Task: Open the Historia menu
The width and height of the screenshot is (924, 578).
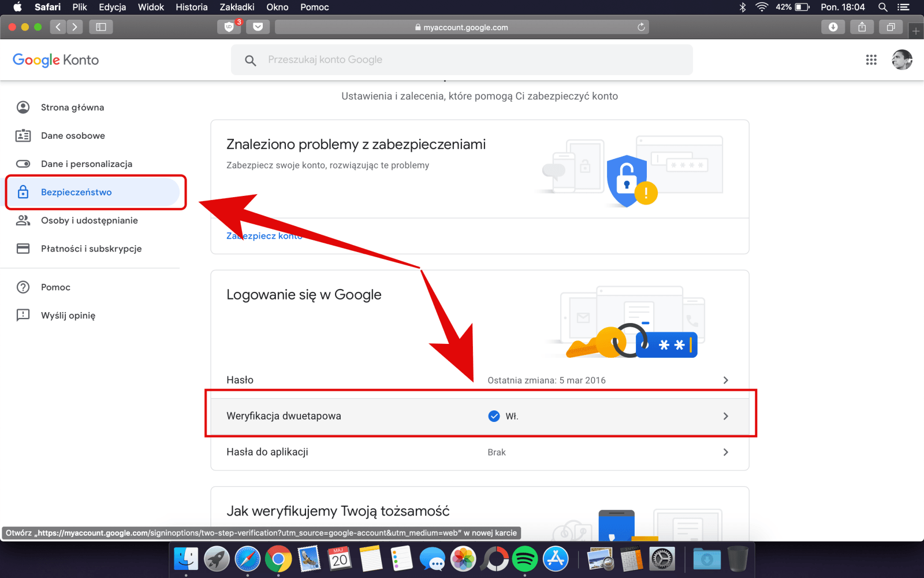Action: pos(192,7)
